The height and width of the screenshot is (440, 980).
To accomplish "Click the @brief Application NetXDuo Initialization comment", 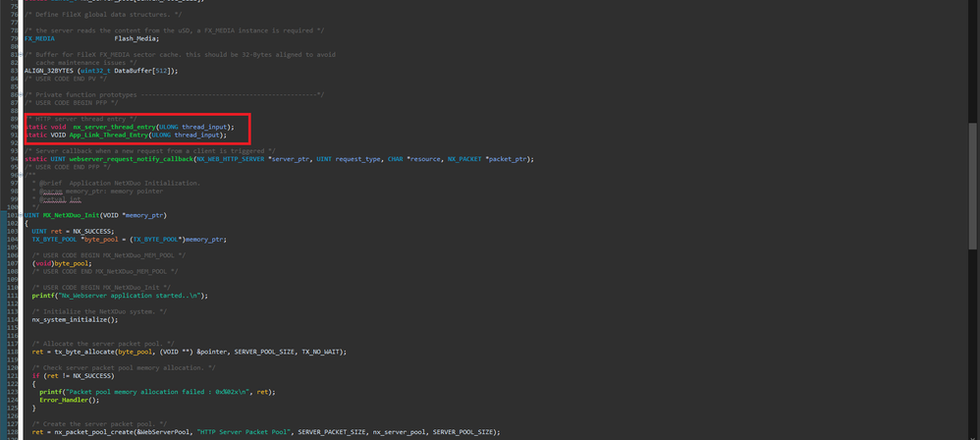I will click(116, 183).
